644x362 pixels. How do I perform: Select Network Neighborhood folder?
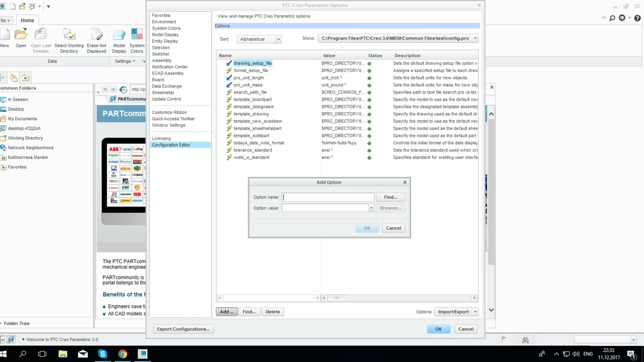click(30, 148)
